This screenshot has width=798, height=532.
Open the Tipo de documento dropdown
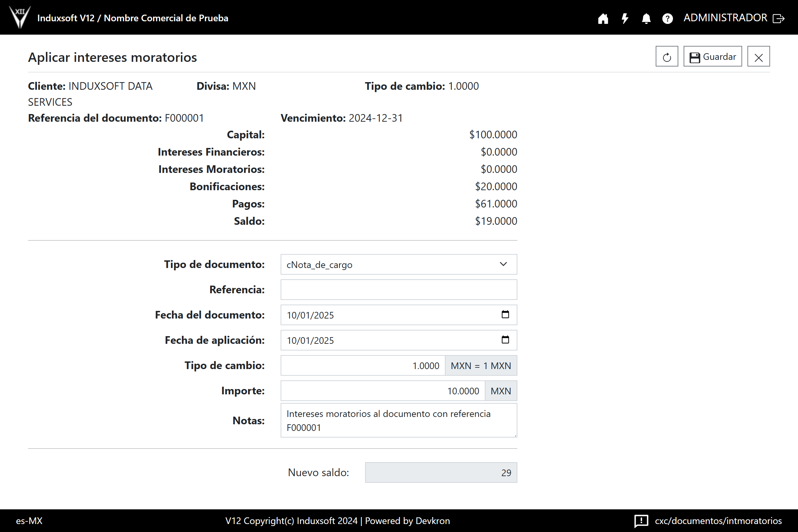coord(399,264)
